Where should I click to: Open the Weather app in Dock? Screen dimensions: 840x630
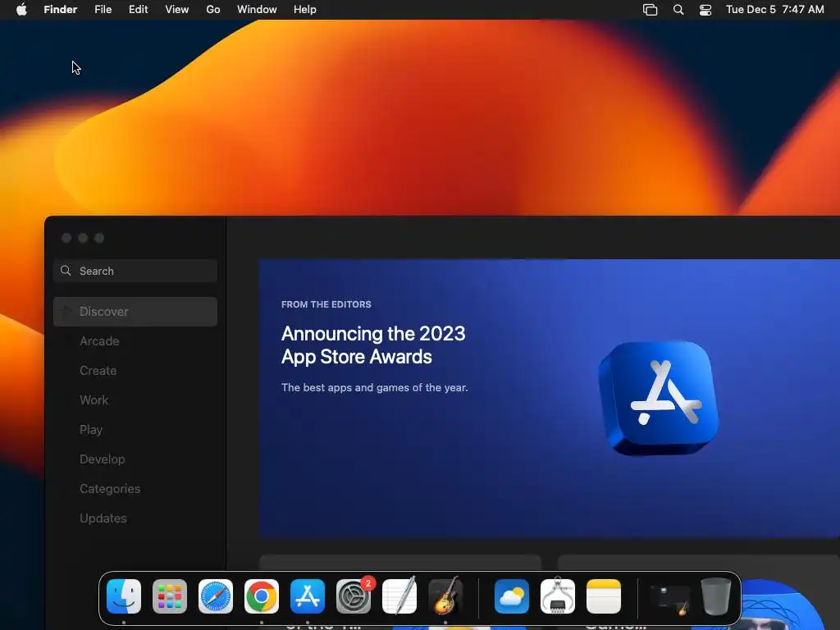pos(512,596)
